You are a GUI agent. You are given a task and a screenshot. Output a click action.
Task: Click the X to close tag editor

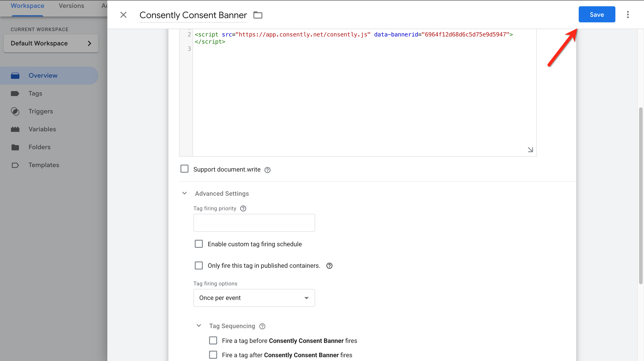pos(123,15)
